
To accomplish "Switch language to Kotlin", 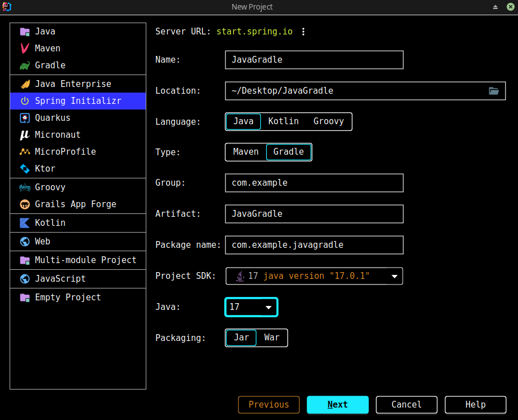I will pyautogui.click(x=284, y=121).
